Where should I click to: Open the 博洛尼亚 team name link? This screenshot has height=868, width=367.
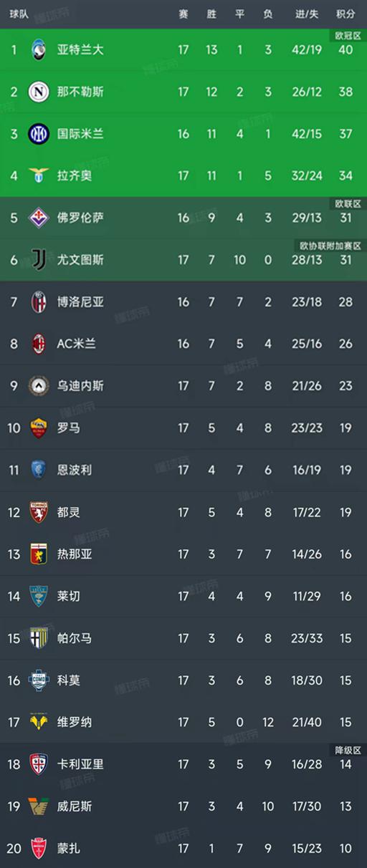point(80,302)
